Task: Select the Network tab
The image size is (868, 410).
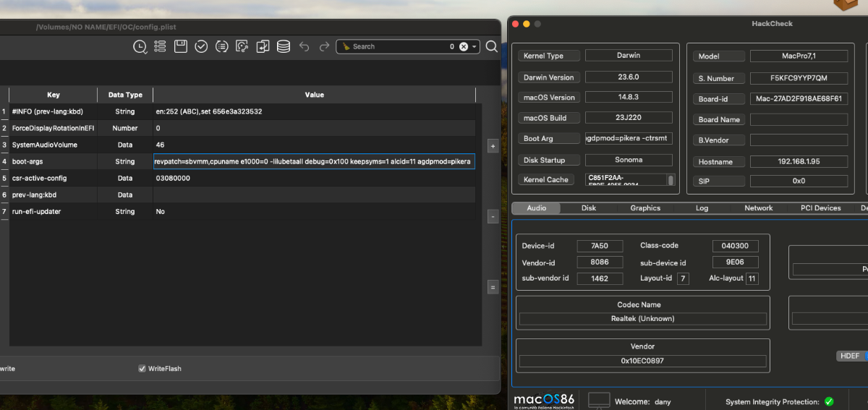Action: pos(758,208)
